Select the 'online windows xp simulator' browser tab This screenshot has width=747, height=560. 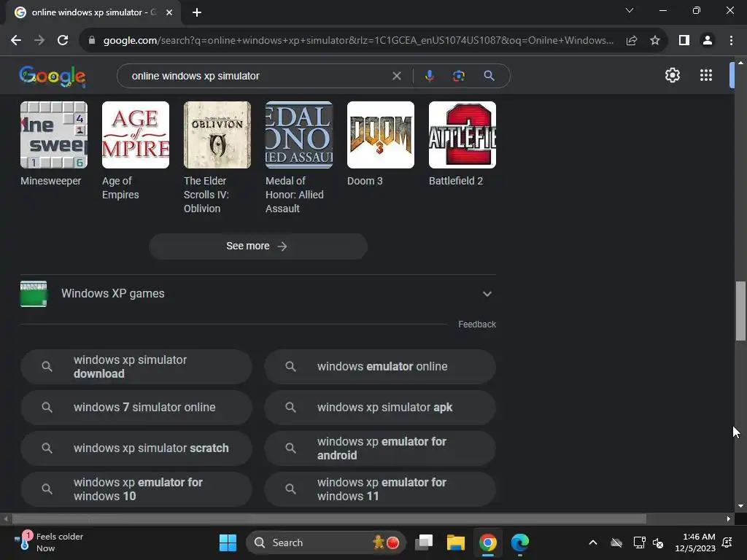(x=93, y=12)
